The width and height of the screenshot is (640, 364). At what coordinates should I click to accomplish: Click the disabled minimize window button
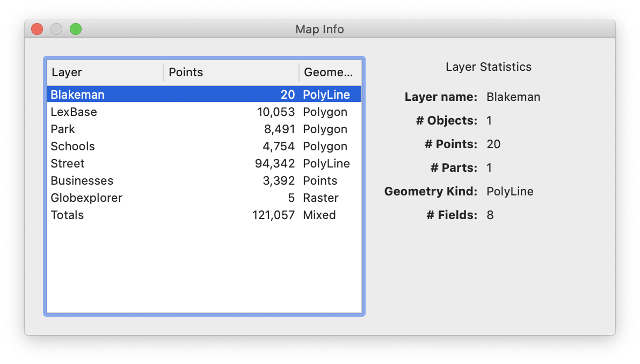point(56,29)
